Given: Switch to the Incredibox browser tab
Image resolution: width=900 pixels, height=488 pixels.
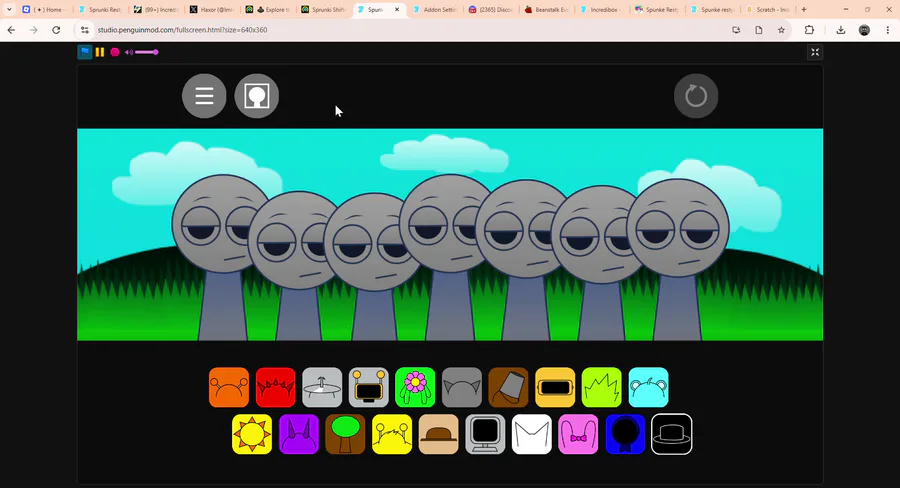Looking at the screenshot, I should 602,10.
